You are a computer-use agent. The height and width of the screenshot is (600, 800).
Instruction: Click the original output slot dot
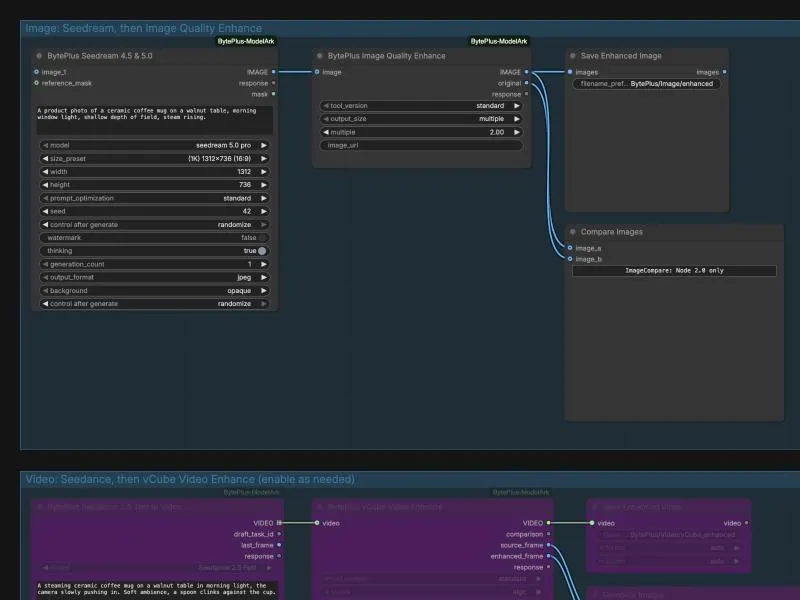pos(527,83)
